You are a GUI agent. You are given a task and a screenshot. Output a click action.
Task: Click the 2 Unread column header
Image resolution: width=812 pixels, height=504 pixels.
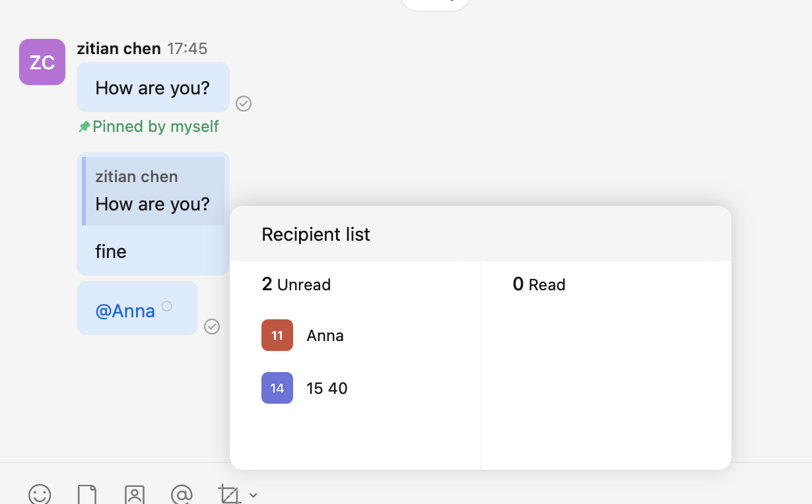pyautogui.click(x=296, y=284)
